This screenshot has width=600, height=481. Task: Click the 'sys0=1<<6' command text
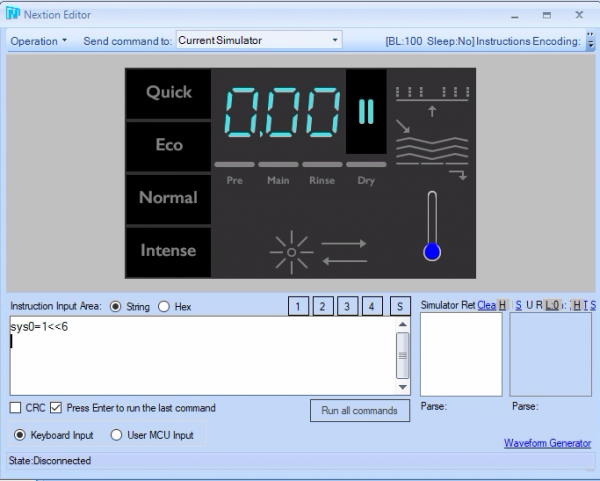tap(39, 327)
